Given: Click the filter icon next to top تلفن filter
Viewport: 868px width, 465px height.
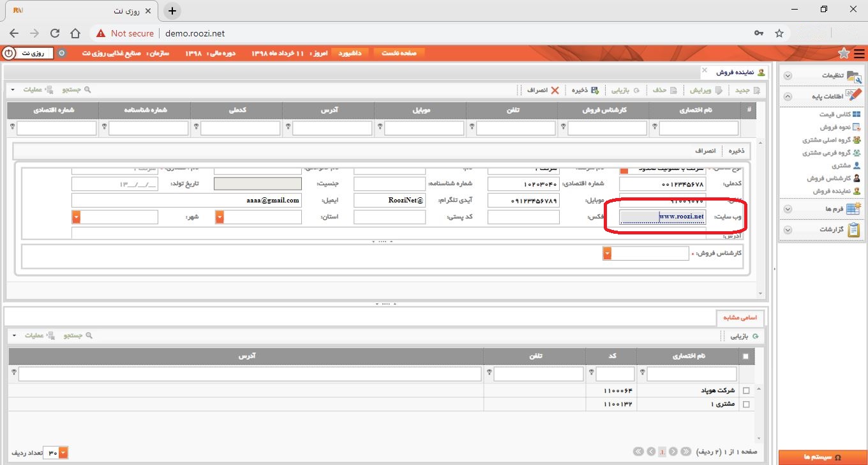Looking at the screenshot, I should click(x=470, y=127).
